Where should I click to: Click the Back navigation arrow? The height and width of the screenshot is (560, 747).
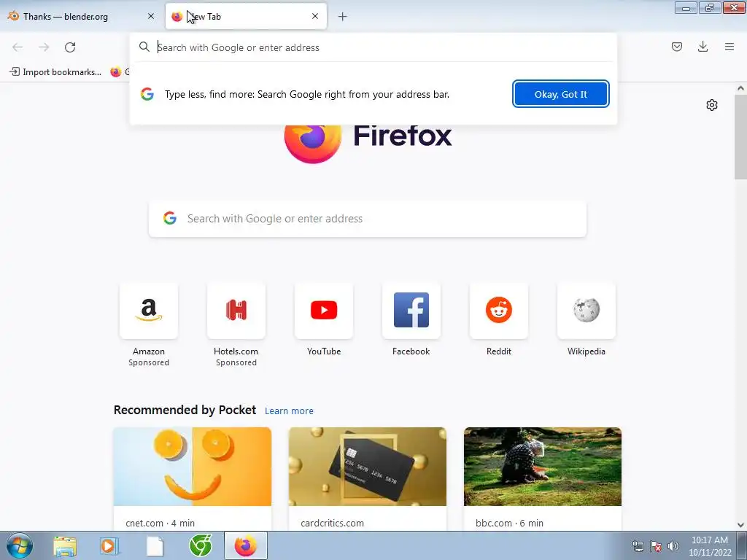(18, 47)
